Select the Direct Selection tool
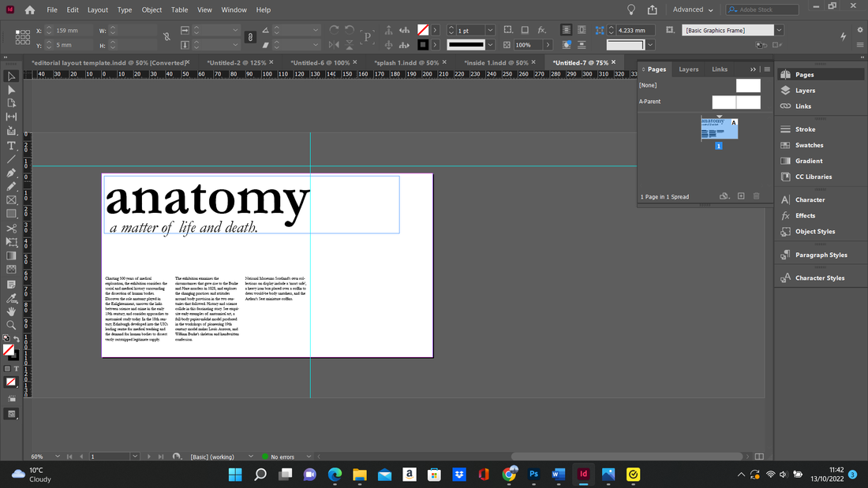Screen dimensions: 868x488 pos(11,90)
